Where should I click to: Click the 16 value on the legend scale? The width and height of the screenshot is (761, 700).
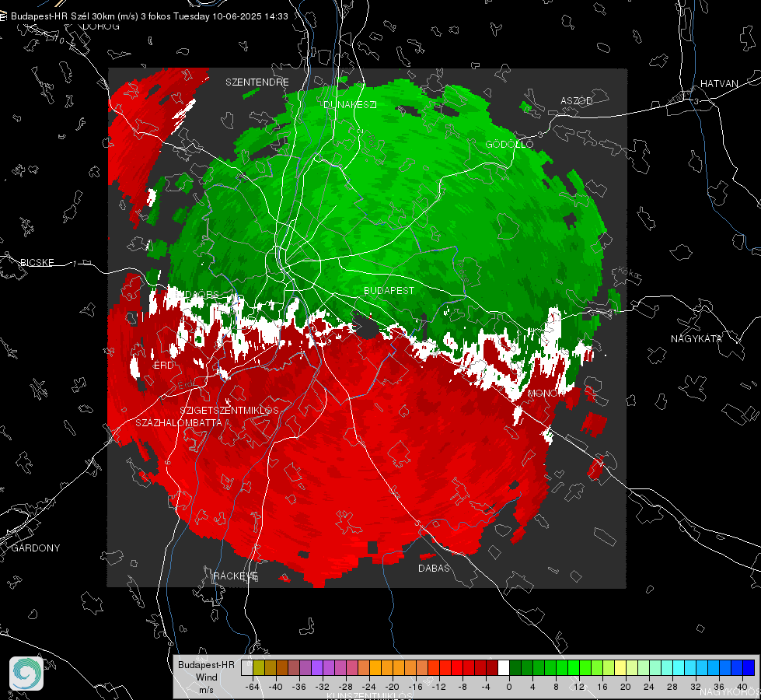pyautogui.click(x=602, y=687)
